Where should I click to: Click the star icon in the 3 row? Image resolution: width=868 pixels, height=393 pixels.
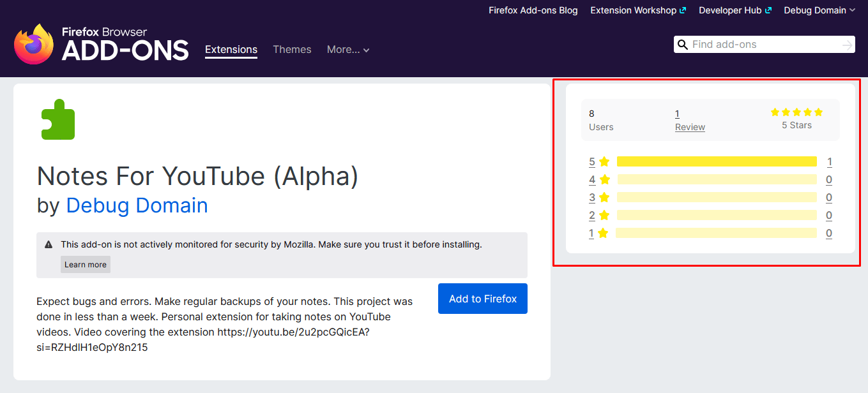(604, 198)
